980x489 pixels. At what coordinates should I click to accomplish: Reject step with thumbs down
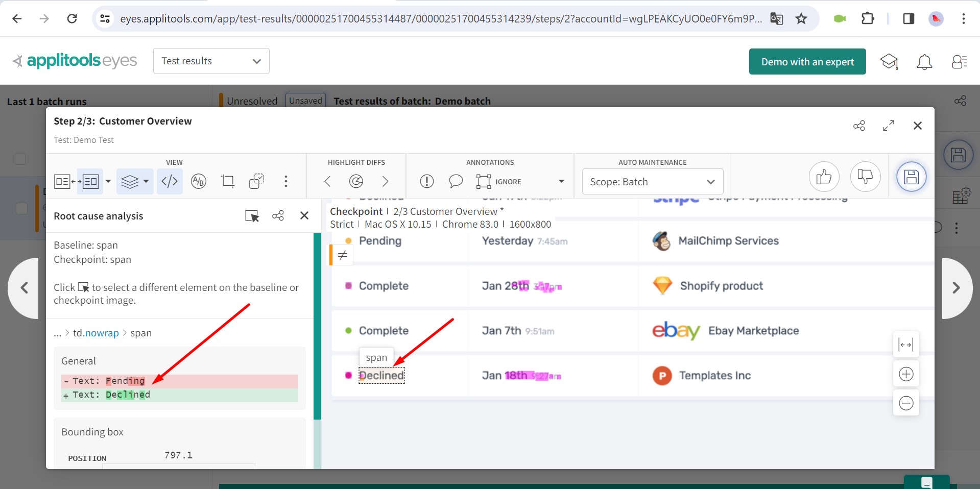coord(866,177)
